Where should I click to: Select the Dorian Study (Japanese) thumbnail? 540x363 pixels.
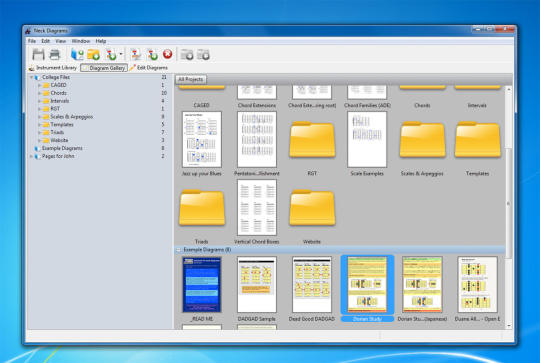(422, 284)
